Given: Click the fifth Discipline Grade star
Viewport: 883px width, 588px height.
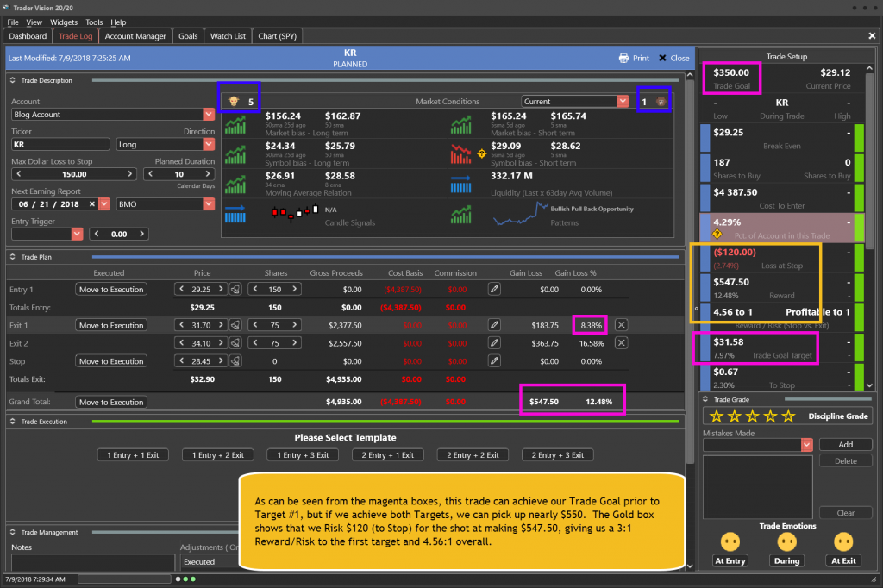Looking at the screenshot, I should tap(788, 416).
